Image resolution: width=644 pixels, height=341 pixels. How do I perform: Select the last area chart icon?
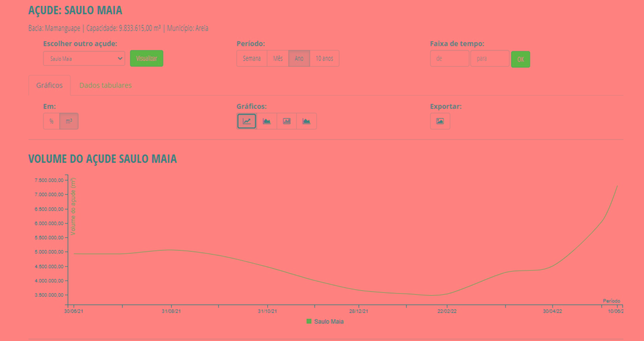click(x=306, y=121)
